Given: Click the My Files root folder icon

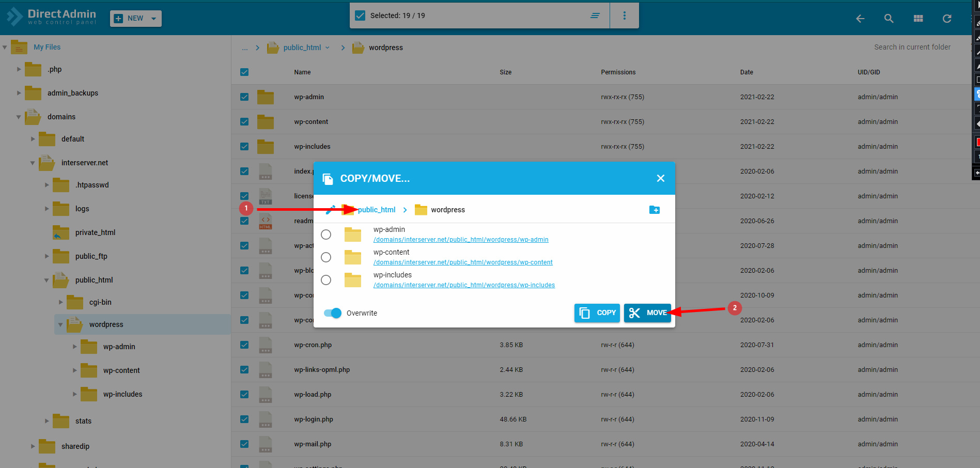Looking at the screenshot, I should (19, 47).
